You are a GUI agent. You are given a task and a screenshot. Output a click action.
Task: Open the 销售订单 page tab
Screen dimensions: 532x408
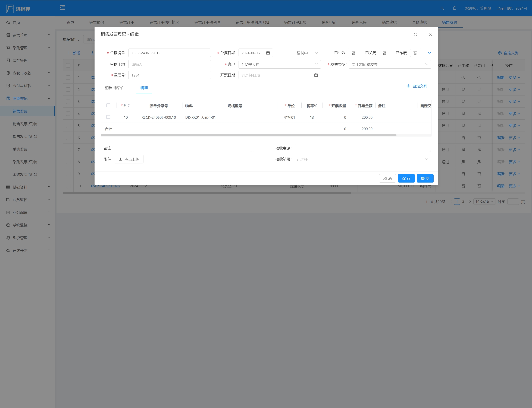tap(127, 22)
